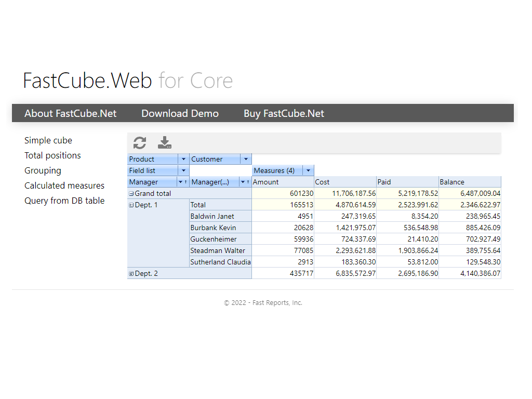Screen dimensions: 532x399
Task: Click the download/export icon in toolbar
Action: (x=165, y=143)
